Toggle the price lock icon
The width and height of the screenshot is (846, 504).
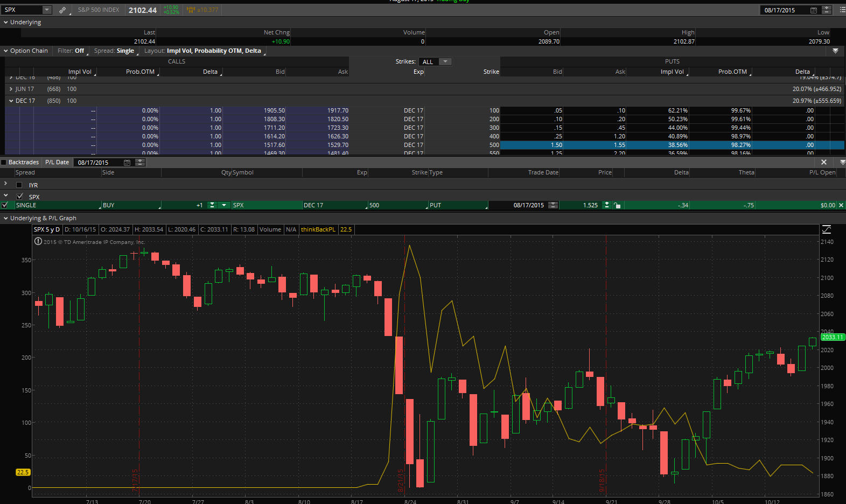tap(617, 205)
